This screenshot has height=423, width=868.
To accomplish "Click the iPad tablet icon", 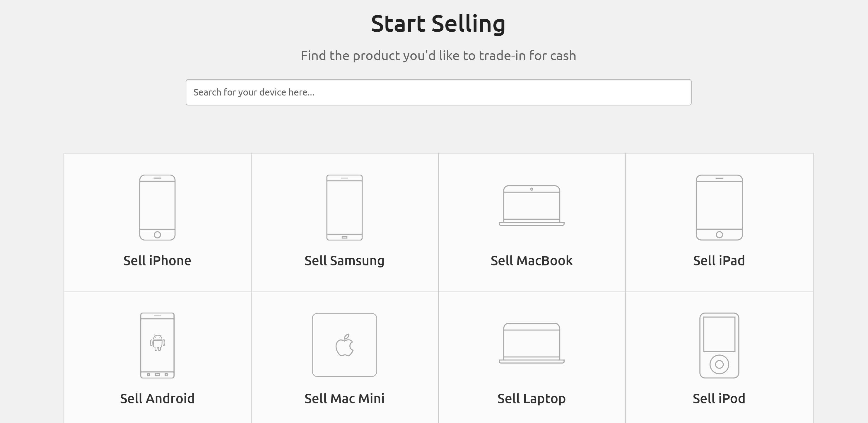I will point(719,207).
